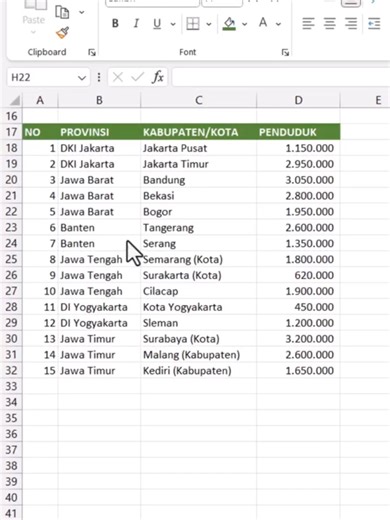Select row 33 header
The width and height of the screenshot is (390, 520).
[11, 386]
